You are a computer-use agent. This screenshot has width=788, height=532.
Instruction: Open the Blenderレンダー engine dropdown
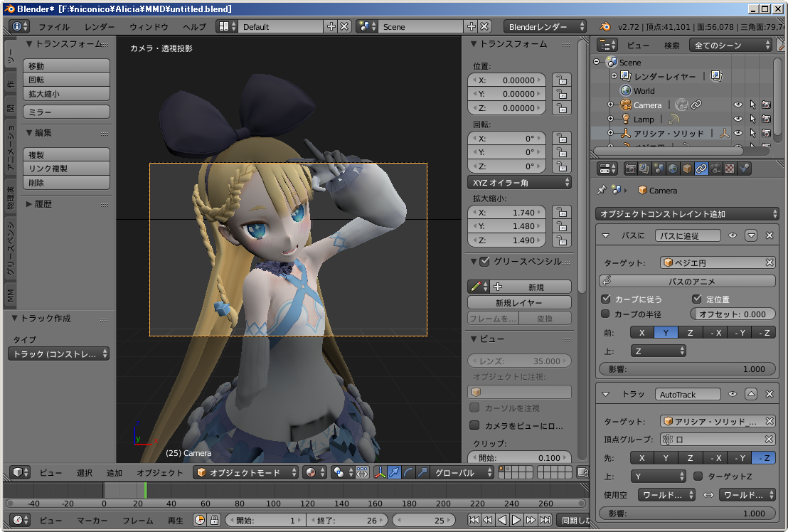[x=545, y=26]
